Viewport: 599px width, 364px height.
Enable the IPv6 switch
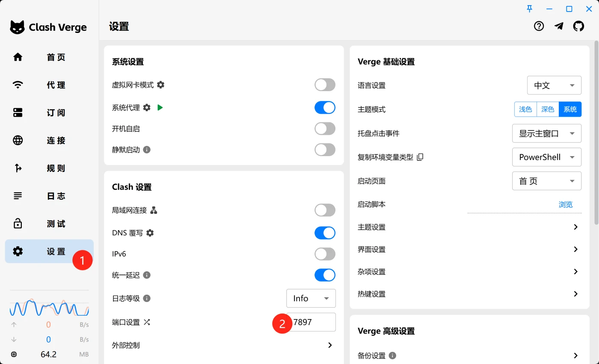click(325, 254)
